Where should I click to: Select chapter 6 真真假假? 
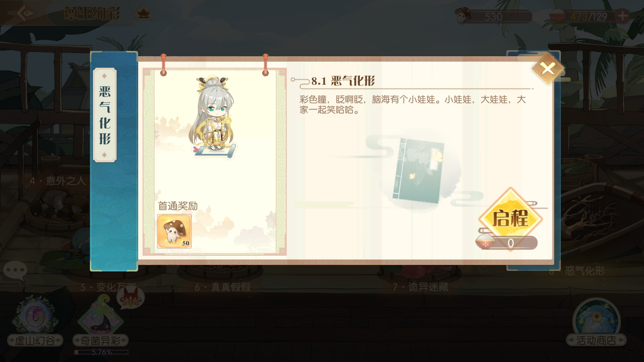click(x=223, y=287)
